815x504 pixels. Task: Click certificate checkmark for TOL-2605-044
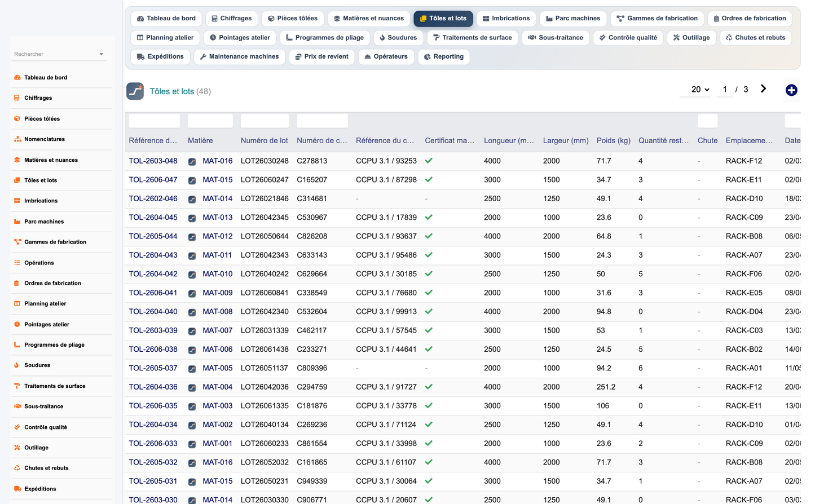429,236
